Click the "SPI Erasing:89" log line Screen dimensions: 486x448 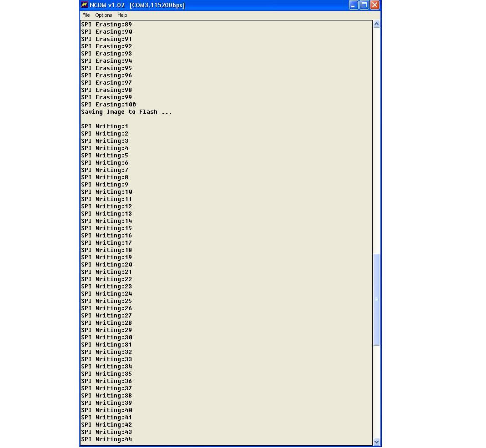(106, 25)
